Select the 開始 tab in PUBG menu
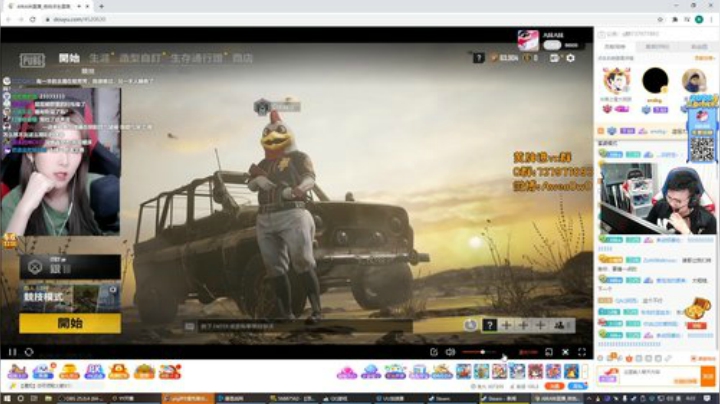Viewport: 720px width, 404px height. tap(69, 58)
